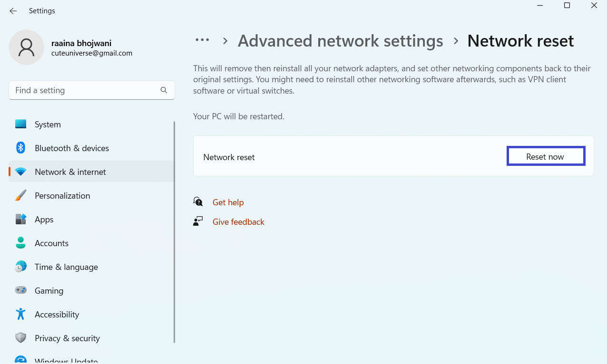The image size is (607, 364).
Task: Select Network & internet in sidebar
Action: tap(70, 172)
